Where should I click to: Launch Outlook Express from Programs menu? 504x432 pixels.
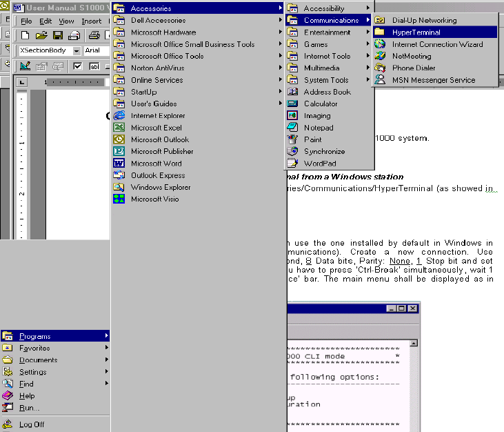point(199,175)
